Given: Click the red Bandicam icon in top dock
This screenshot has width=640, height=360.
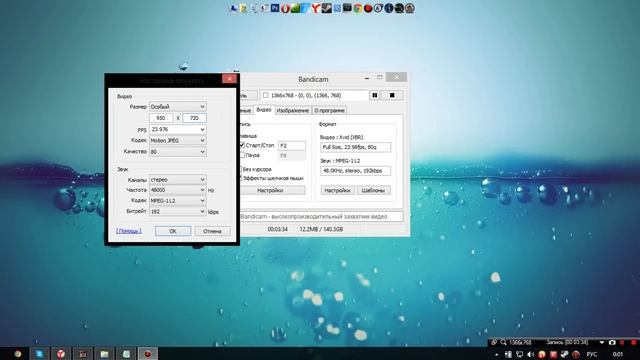Looking at the screenshot, I should (368, 8).
